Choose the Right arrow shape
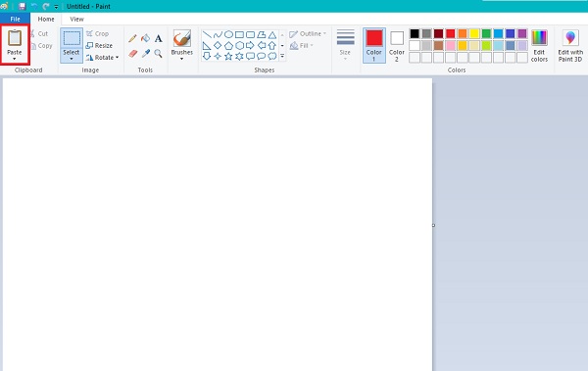The height and width of the screenshot is (371, 588). 250,46
